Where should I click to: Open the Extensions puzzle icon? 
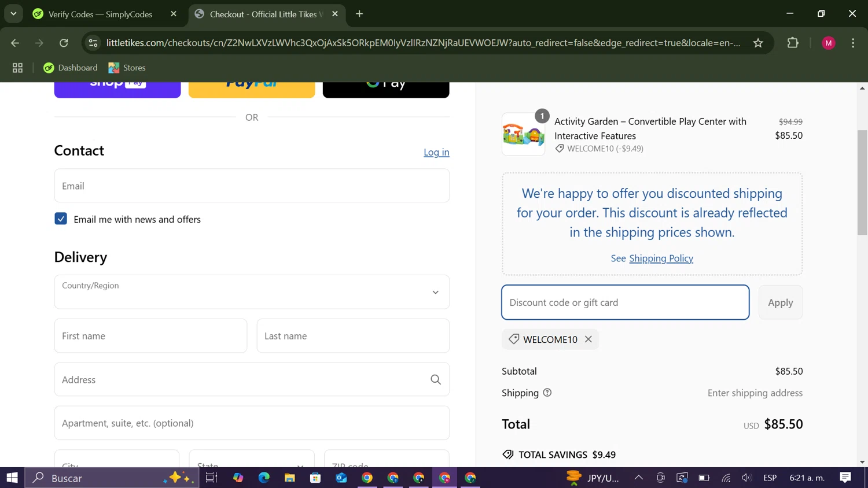(793, 43)
